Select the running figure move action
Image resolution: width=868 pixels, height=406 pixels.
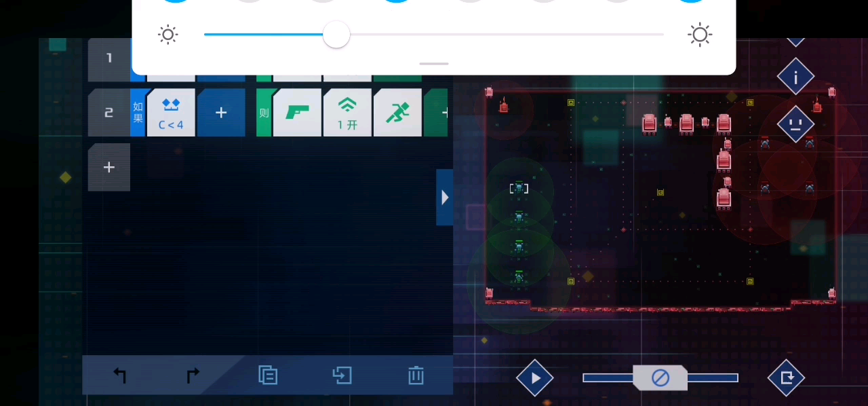tap(397, 113)
